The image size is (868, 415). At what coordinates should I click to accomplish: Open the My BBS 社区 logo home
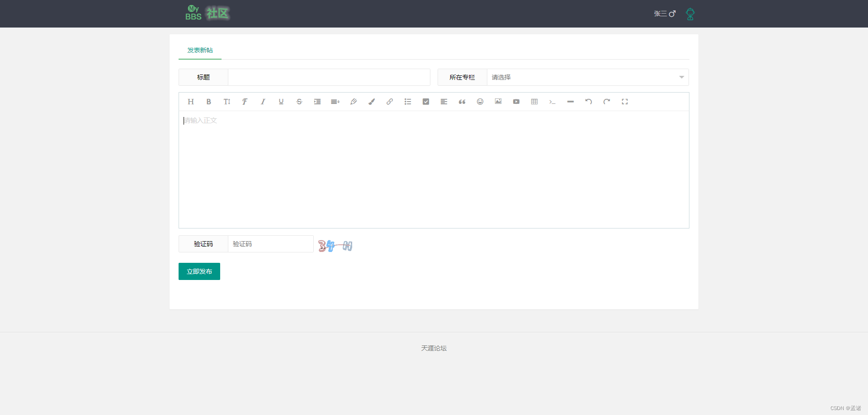(208, 13)
